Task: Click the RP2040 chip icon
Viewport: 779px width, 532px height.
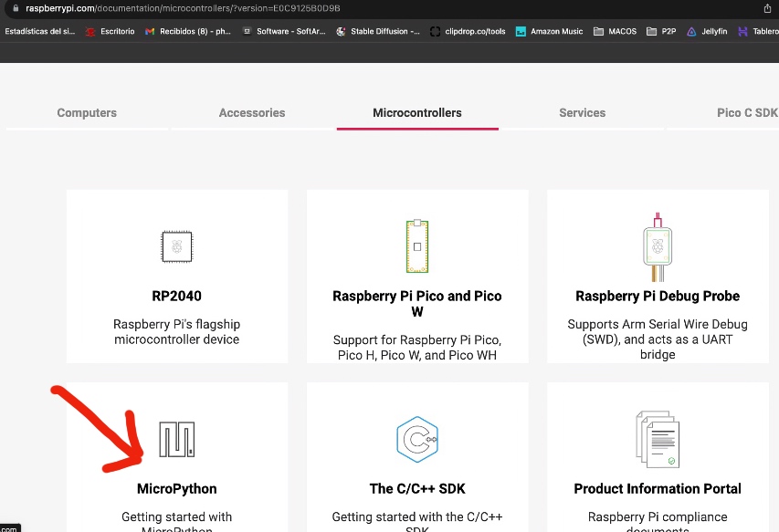Action: point(176,246)
